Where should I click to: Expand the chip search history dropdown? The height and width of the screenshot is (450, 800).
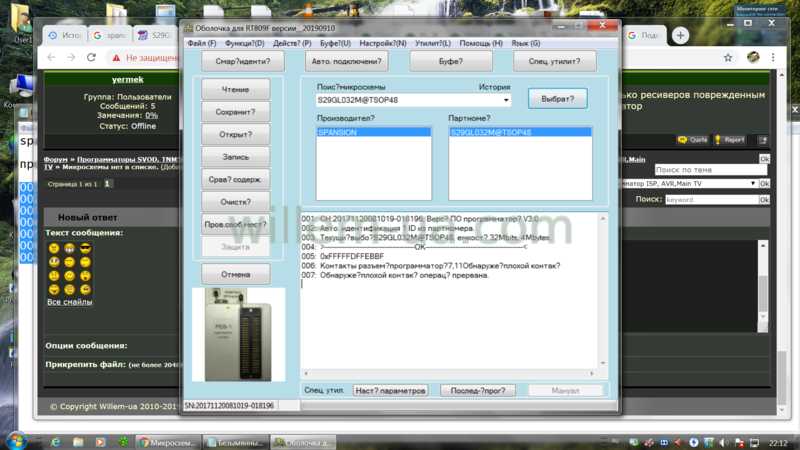(506, 100)
